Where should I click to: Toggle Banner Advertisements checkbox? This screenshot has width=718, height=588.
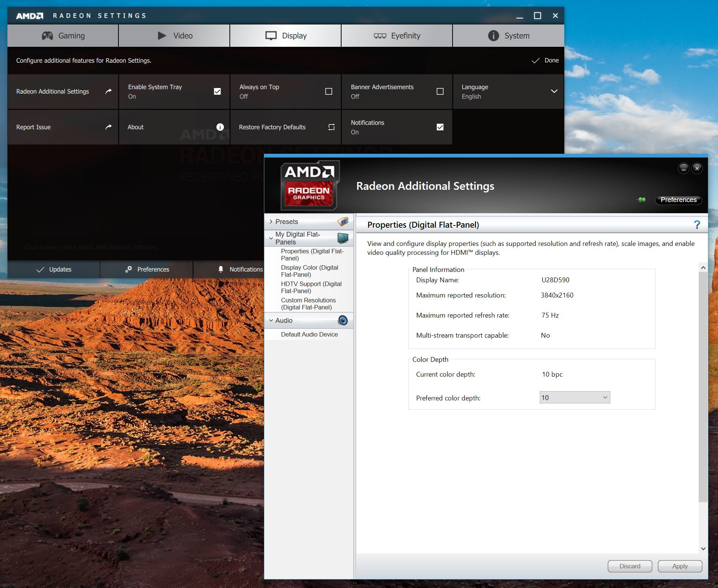point(440,91)
